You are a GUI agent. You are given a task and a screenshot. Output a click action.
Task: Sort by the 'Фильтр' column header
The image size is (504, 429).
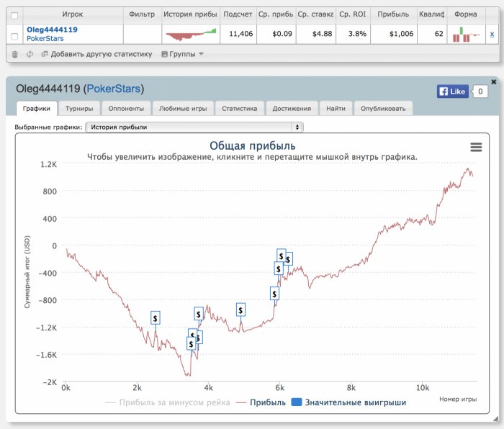click(x=142, y=14)
